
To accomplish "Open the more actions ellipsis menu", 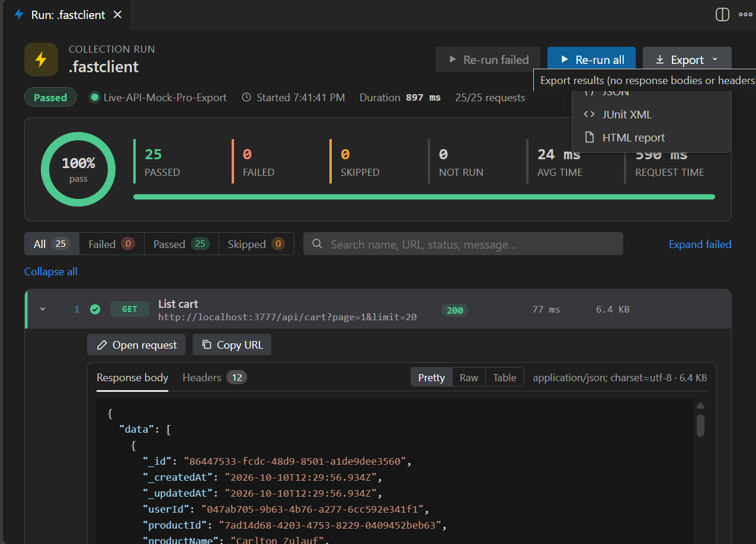I will (x=745, y=15).
